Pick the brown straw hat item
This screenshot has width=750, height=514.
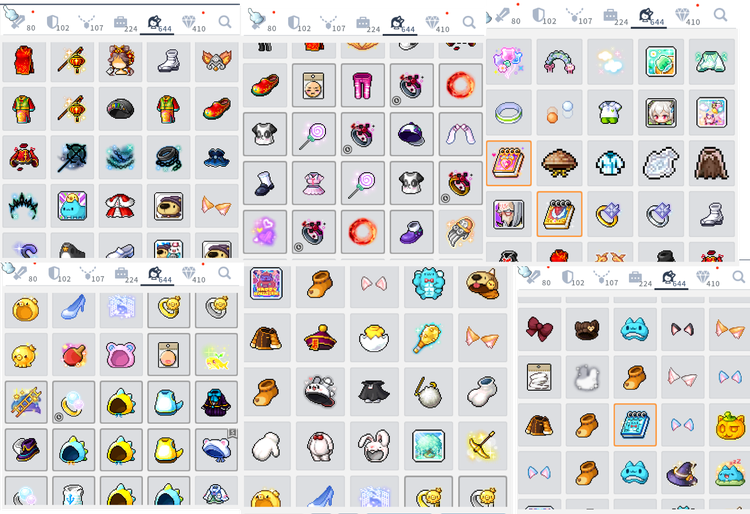point(559,163)
